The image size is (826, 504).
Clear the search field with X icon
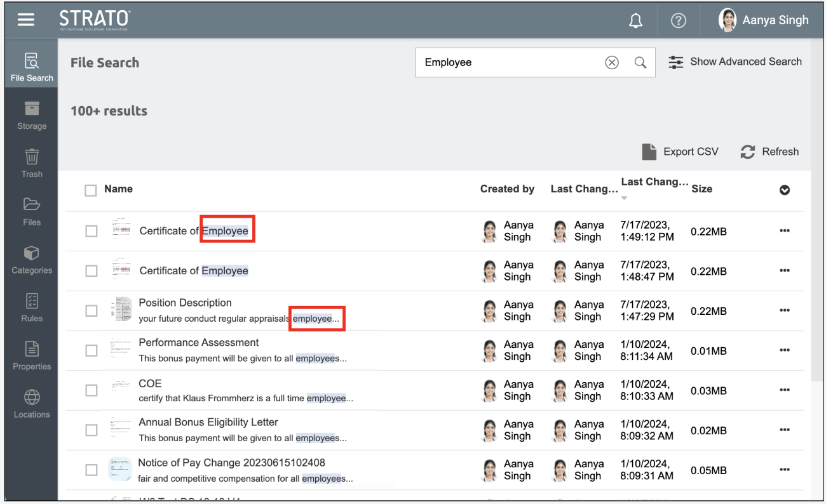tap(611, 62)
